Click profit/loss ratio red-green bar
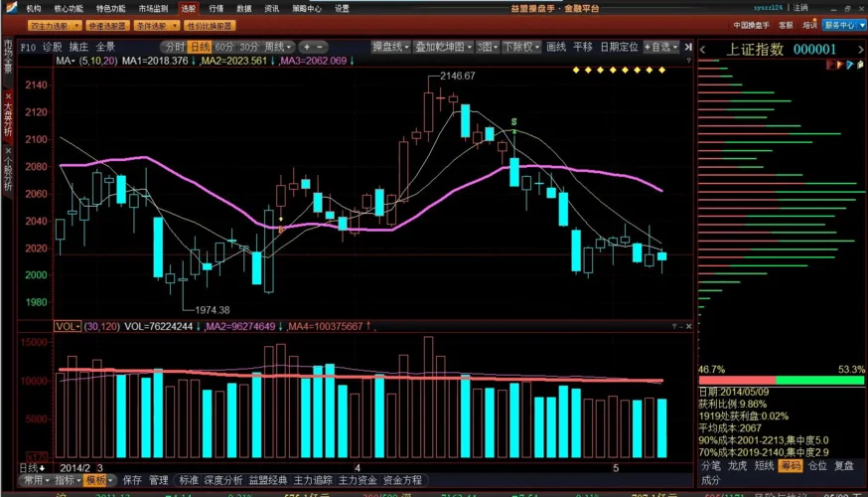The image size is (868, 497). (x=781, y=380)
